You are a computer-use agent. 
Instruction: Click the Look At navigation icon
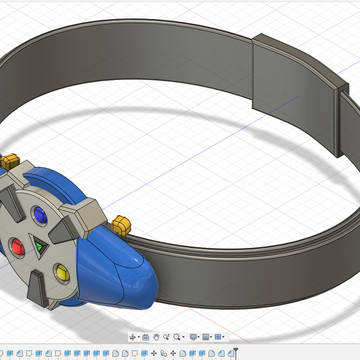click(x=146, y=337)
